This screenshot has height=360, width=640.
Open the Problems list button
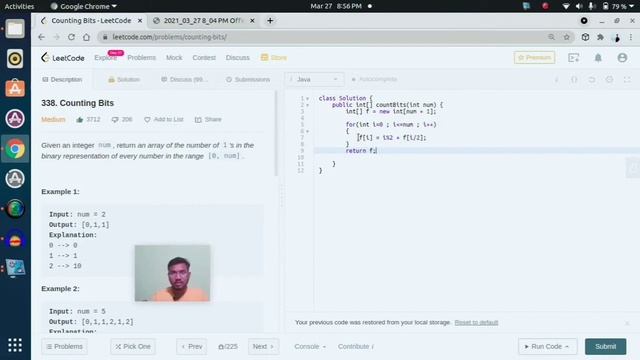pos(64,347)
